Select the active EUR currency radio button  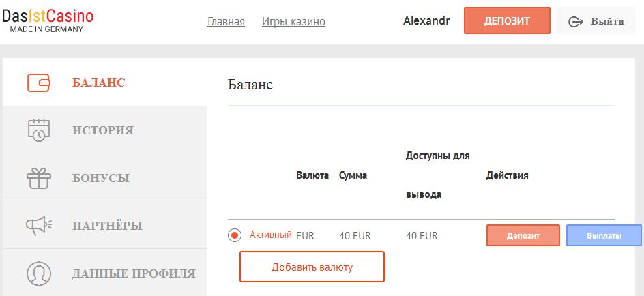[235, 236]
